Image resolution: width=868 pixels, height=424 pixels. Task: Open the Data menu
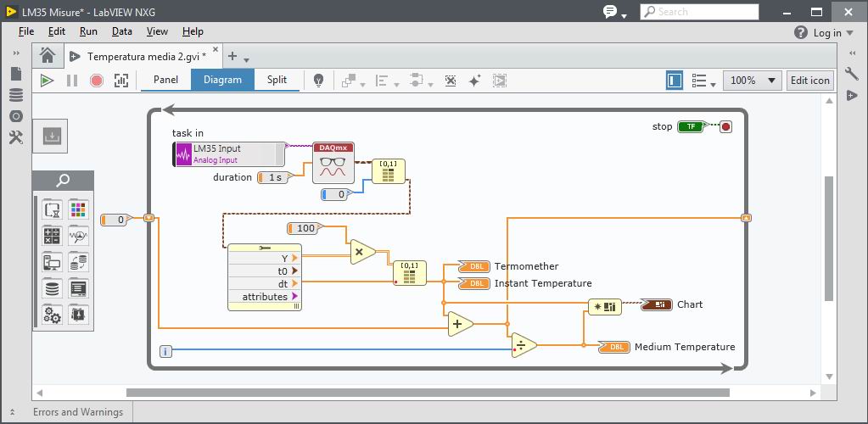coord(122,31)
